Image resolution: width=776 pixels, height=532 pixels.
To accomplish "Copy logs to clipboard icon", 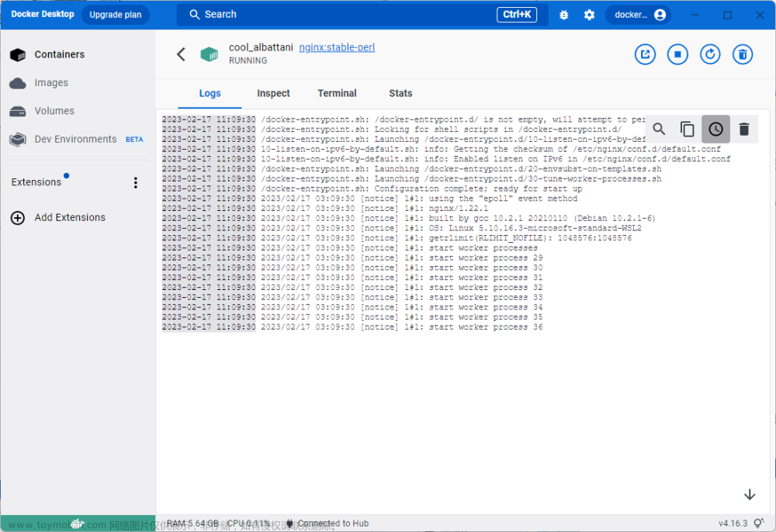I will [x=687, y=129].
